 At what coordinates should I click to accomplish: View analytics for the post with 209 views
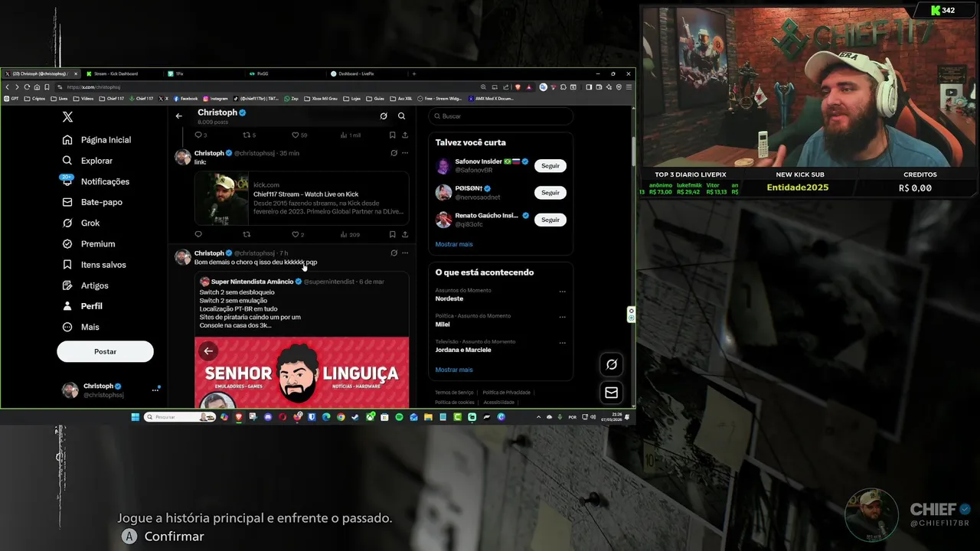tap(350, 234)
